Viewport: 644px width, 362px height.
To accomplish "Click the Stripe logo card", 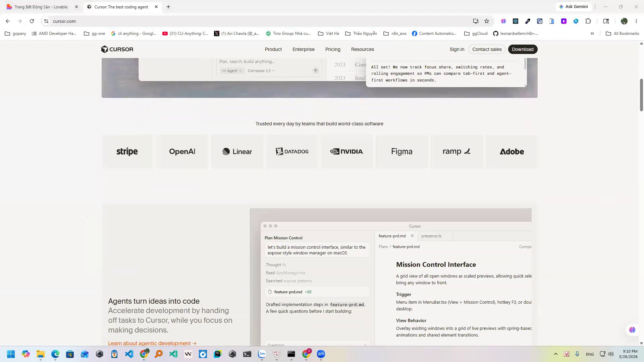I will click(127, 152).
